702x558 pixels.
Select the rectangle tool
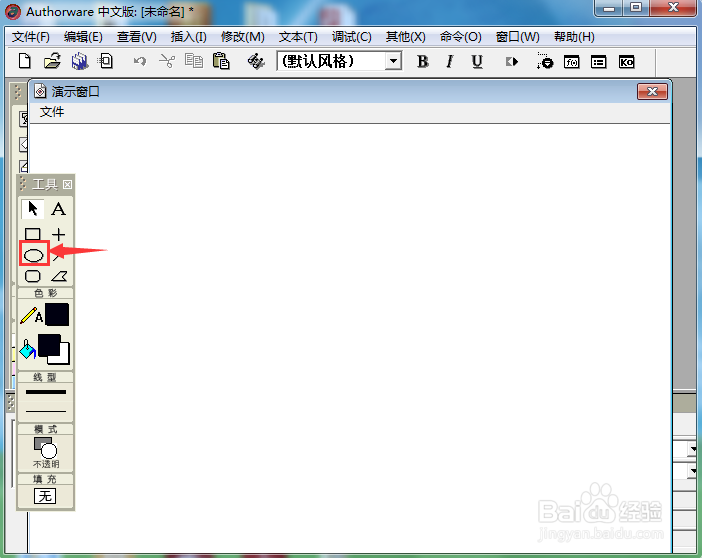tap(33, 234)
